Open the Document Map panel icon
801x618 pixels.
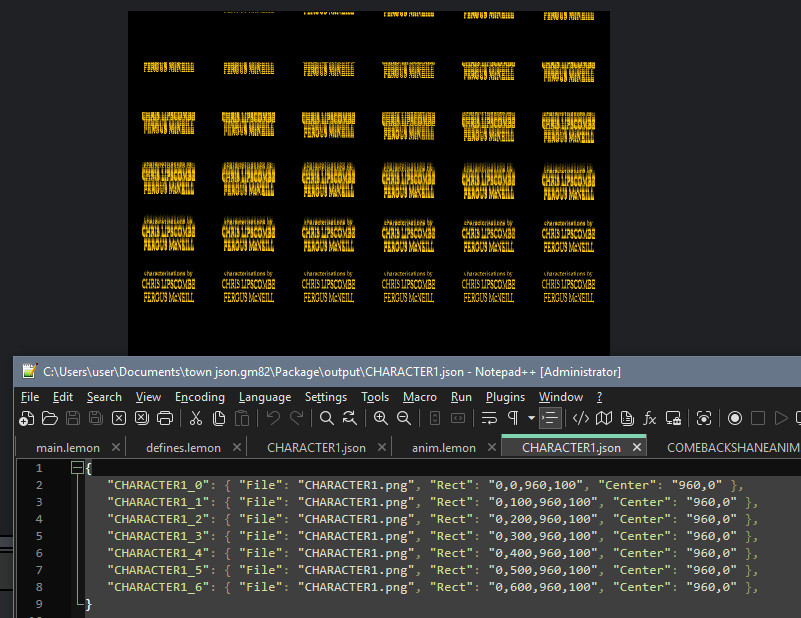pos(606,418)
